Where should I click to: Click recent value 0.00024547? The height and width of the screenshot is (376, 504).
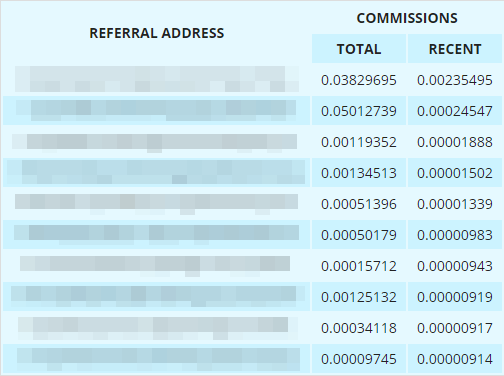pyautogui.click(x=455, y=111)
